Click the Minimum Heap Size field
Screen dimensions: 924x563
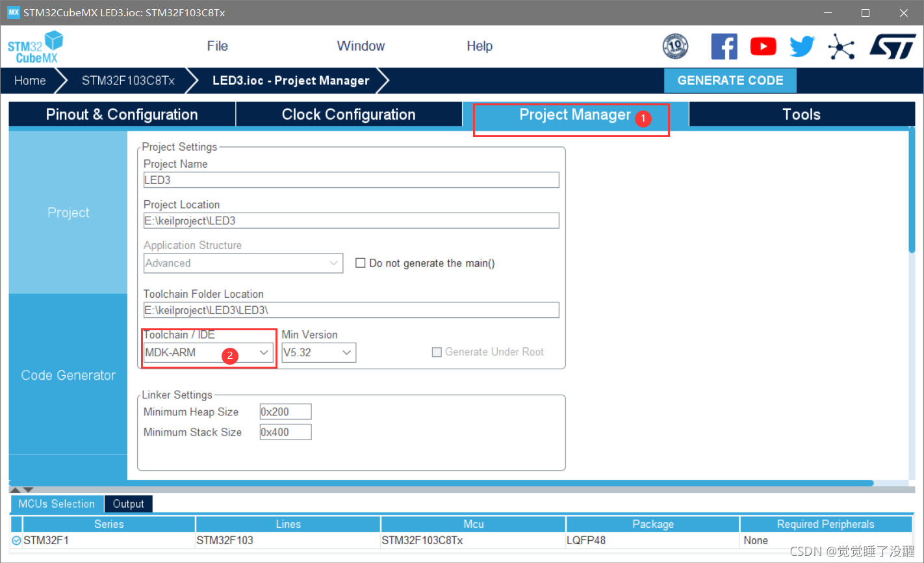pyautogui.click(x=285, y=412)
